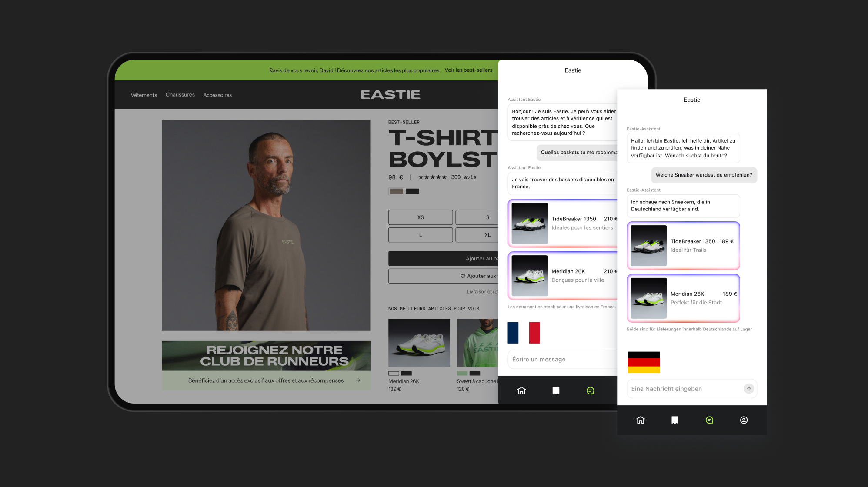Viewport: 868px width, 487px height.
Task: Open home icon in French chat panel
Action: [x=521, y=390]
